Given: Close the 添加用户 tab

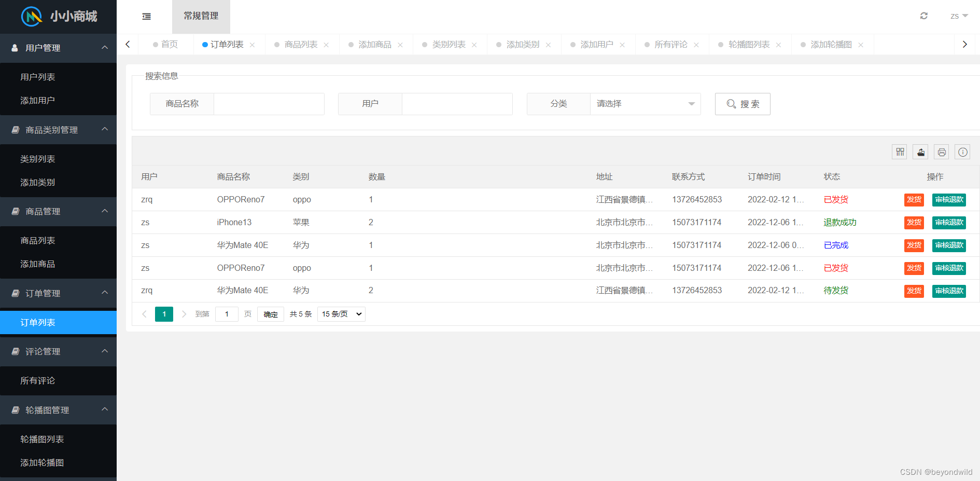Looking at the screenshot, I should [x=622, y=45].
